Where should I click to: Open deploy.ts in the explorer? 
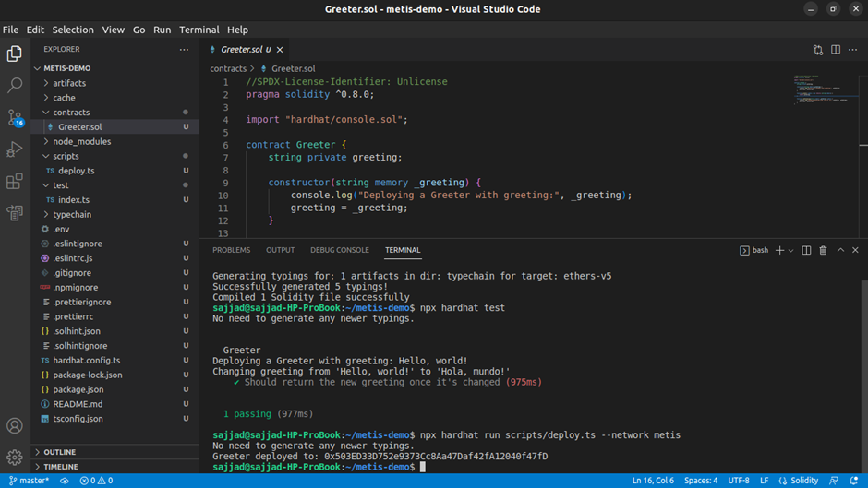[115, 171]
